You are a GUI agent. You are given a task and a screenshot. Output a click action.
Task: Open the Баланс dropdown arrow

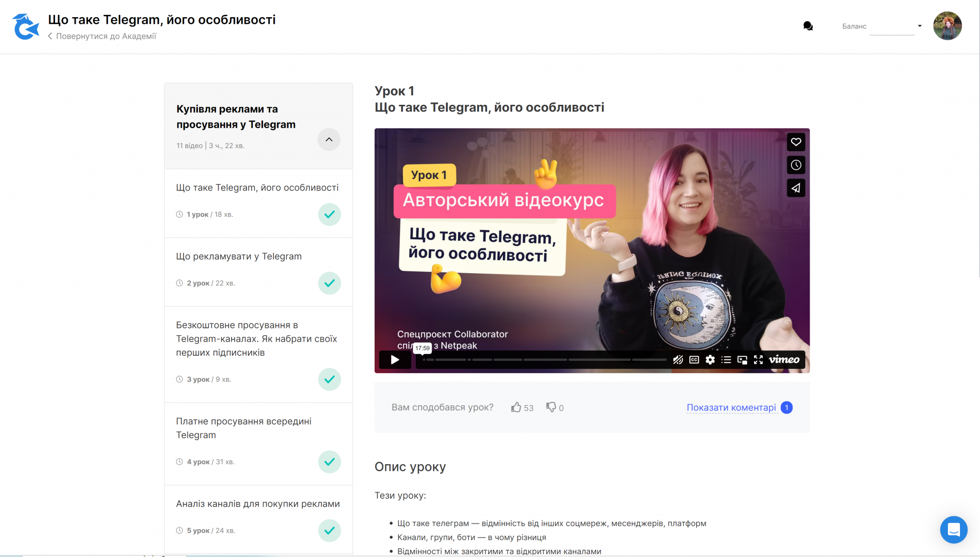920,26
